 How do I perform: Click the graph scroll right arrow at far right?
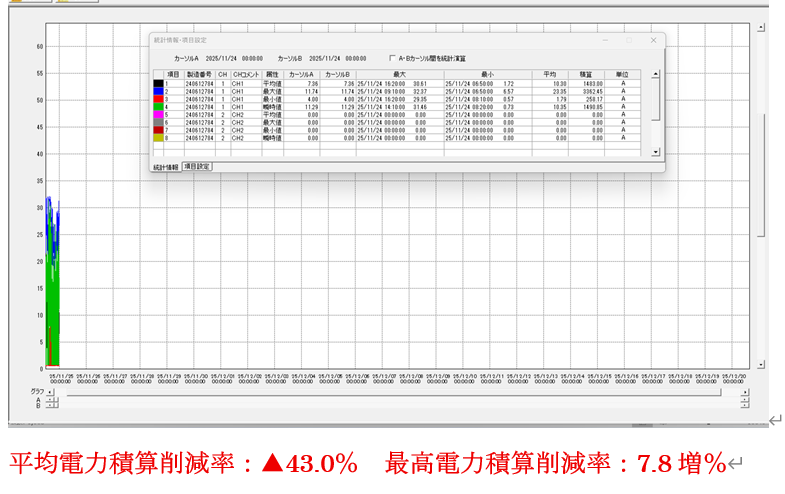click(x=745, y=391)
